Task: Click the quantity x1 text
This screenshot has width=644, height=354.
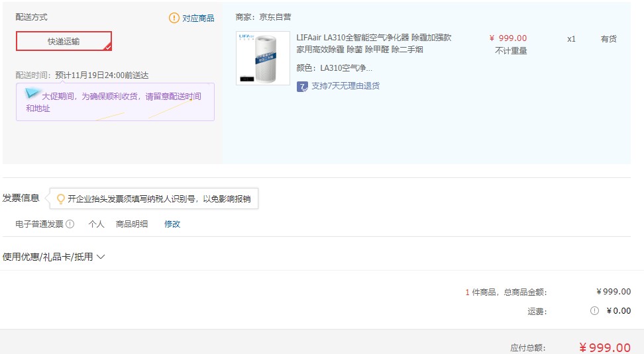Action: click(571, 39)
